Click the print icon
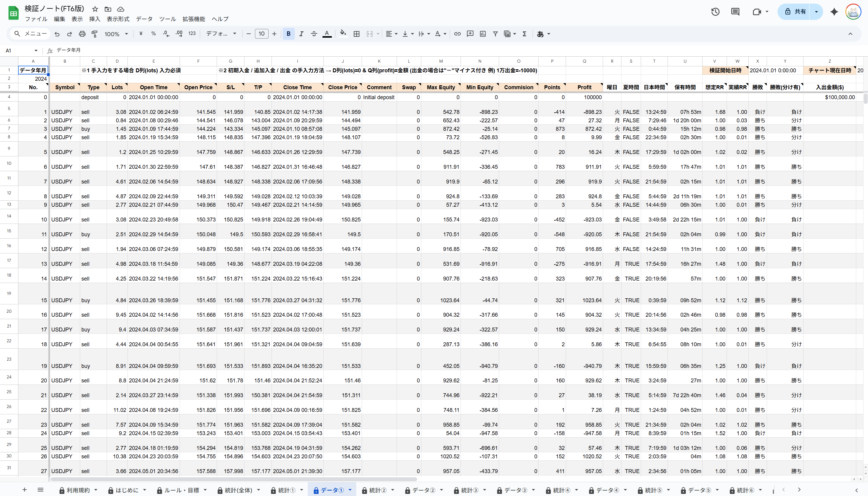868x496 pixels. (x=82, y=34)
